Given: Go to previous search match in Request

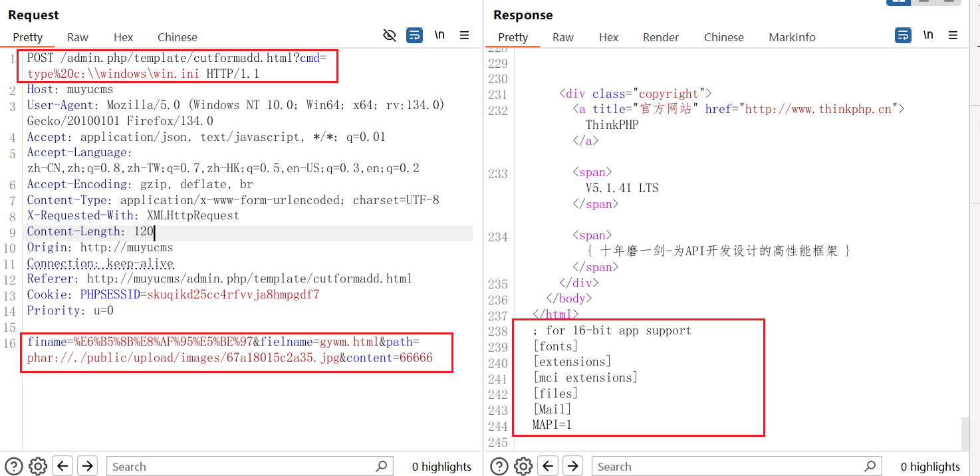Looking at the screenshot, I should point(62,466).
